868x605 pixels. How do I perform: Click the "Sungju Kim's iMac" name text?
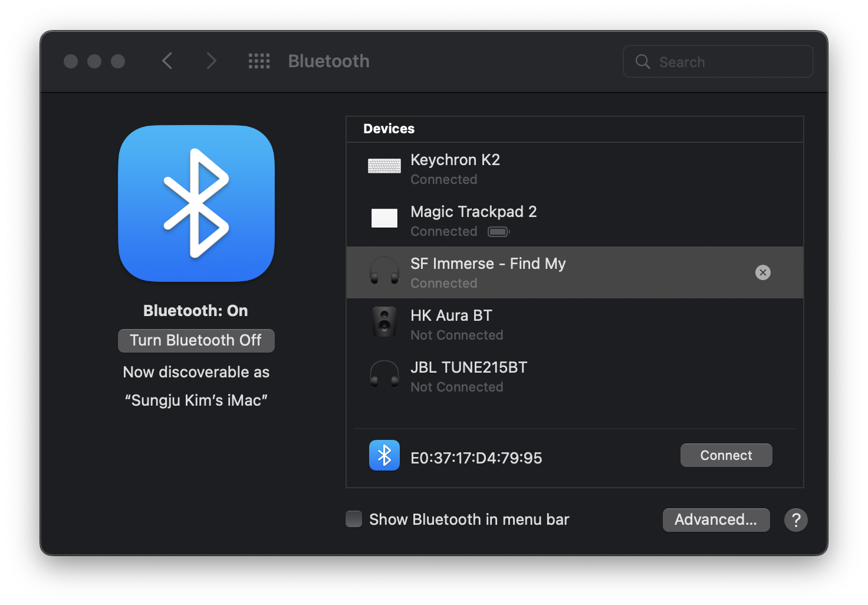click(x=196, y=400)
